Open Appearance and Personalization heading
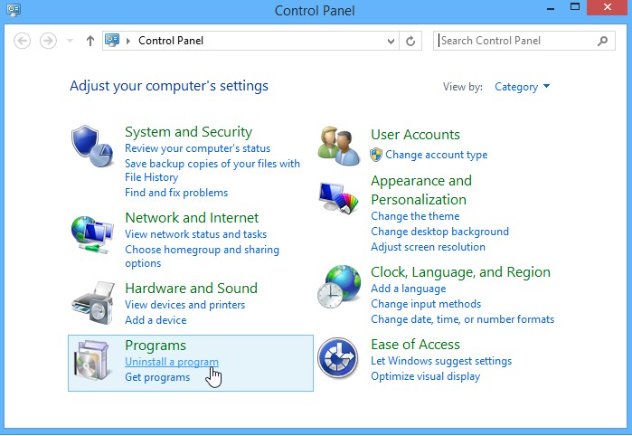 [x=421, y=190]
